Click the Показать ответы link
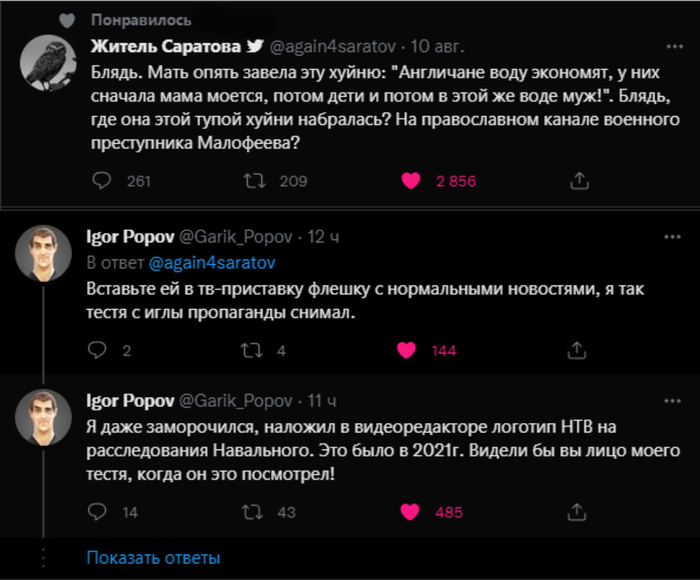 [x=153, y=558]
